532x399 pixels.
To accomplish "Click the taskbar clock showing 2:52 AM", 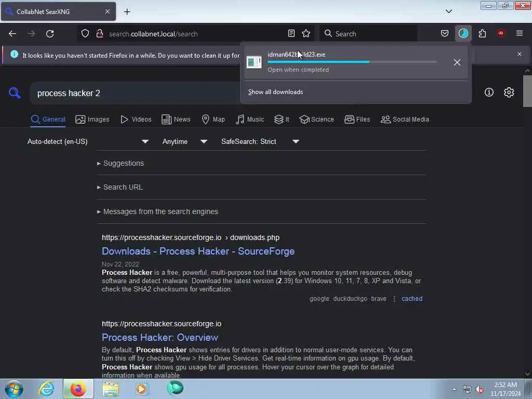I will (506, 389).
